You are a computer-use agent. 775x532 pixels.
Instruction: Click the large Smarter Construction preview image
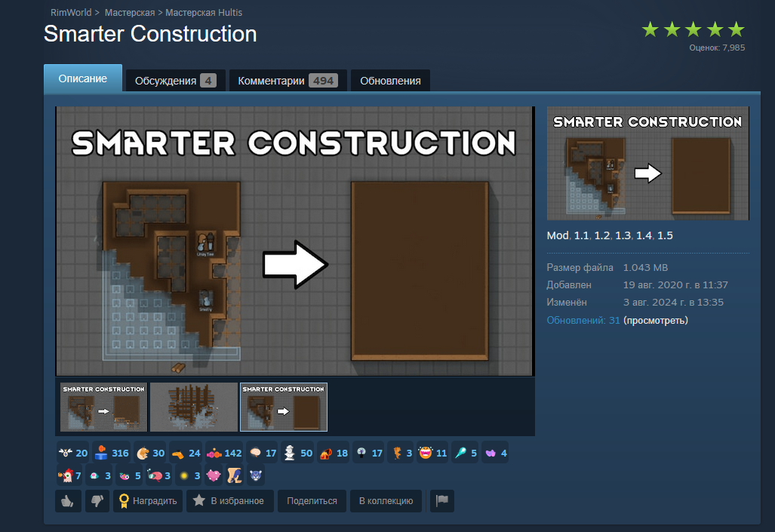pyautogui.click(x=294, y=241)
